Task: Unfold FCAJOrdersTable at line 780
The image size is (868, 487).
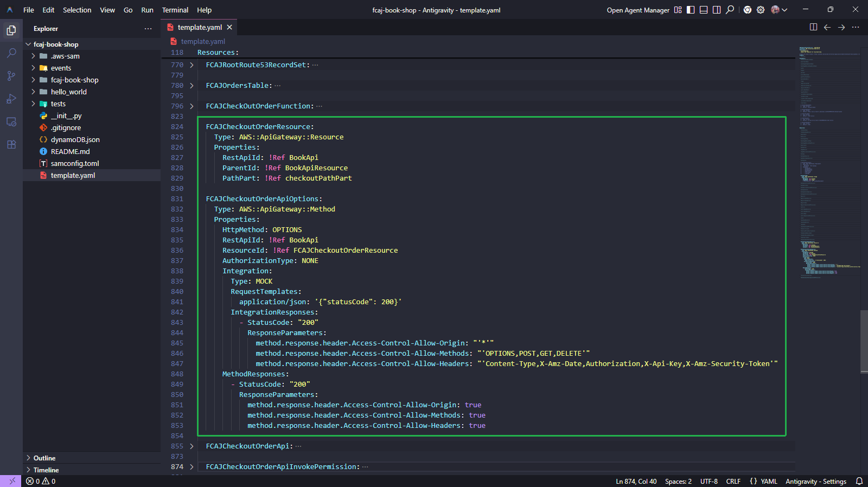Action: pyautogui.click(x=192, y=86)
